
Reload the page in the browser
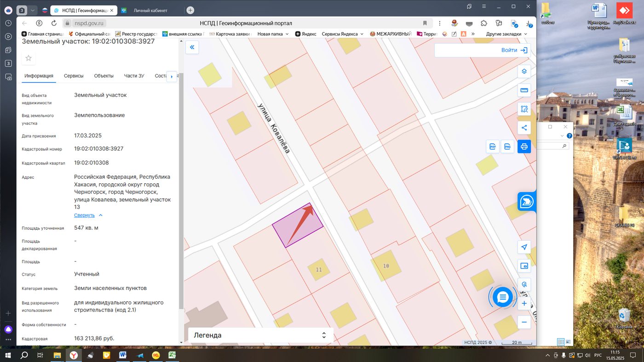(x=54, y=23)
